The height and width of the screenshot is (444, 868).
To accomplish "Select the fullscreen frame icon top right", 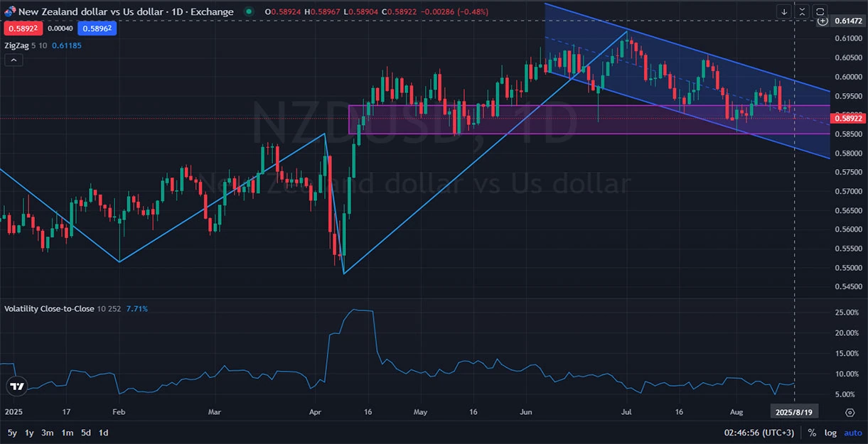I will coord(820,11).
